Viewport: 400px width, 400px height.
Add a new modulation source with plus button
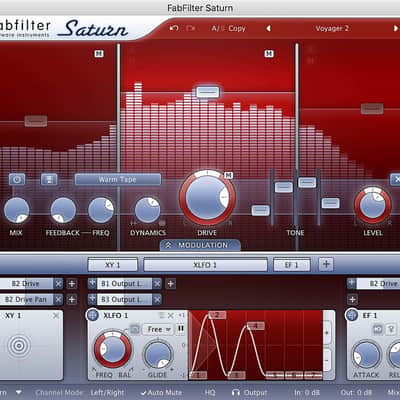326,264
